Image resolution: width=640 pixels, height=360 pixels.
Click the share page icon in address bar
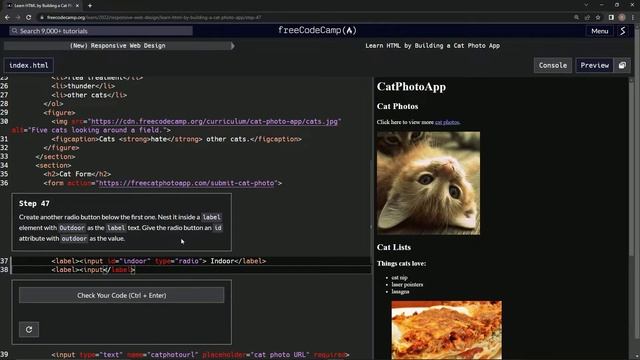click(x=587, y=18)
